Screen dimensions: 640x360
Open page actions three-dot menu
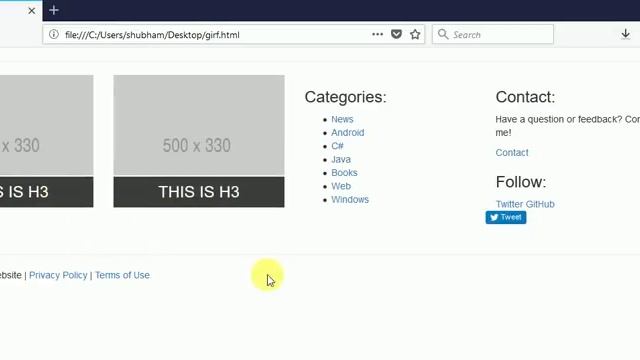(378, 34)
